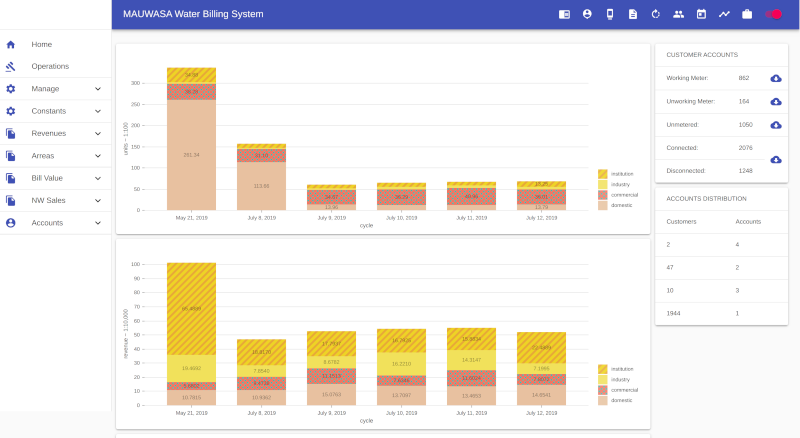Click the wallet card icon in top bar
This screenshot has width=800, height=438.
coord(565,14)
